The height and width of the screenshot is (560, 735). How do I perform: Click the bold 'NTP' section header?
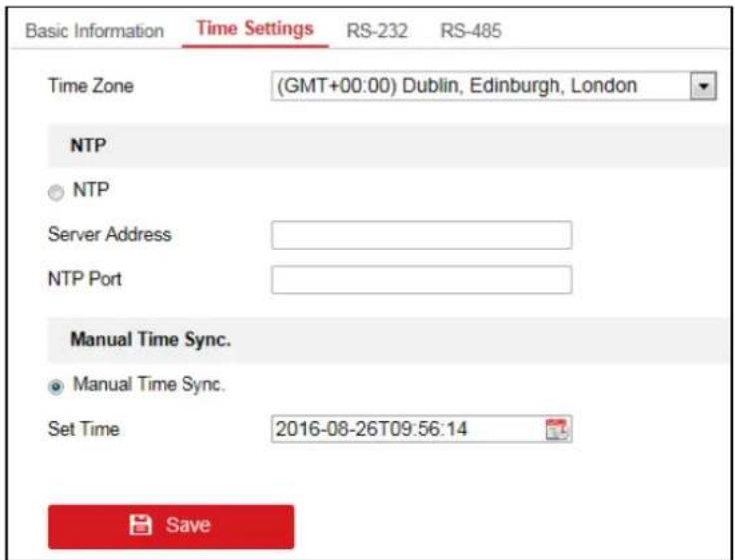88,145
